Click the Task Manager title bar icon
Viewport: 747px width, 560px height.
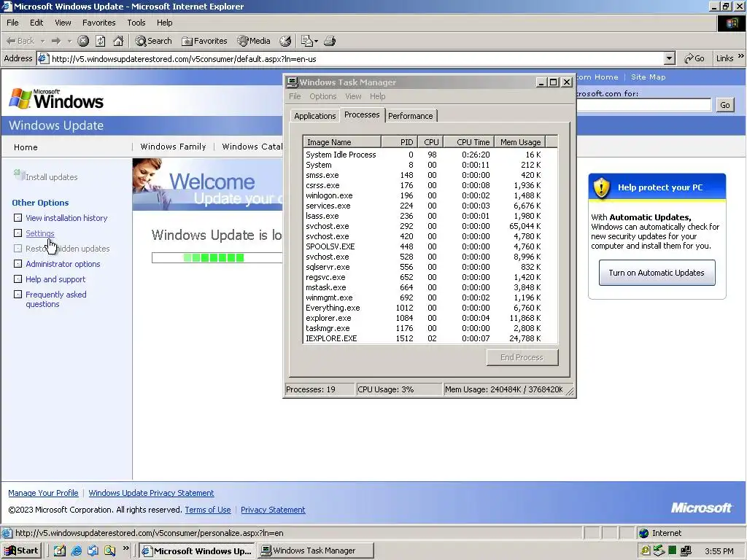click(293, 82)
